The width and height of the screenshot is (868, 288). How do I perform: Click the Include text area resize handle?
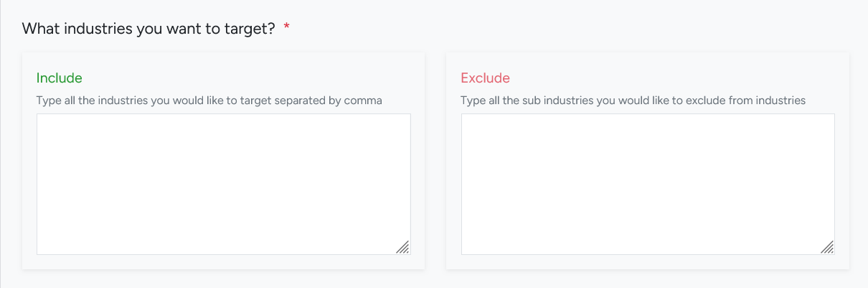click(x=403, y=247)
